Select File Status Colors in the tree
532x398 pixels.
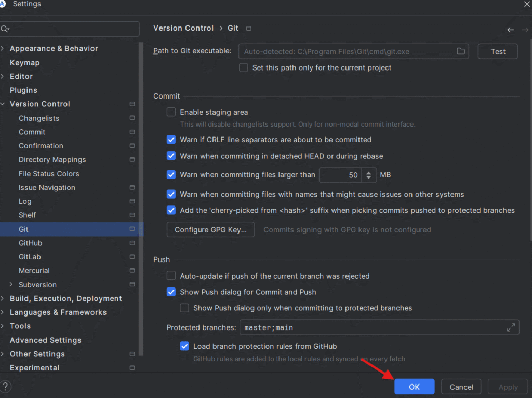(49, 174)
